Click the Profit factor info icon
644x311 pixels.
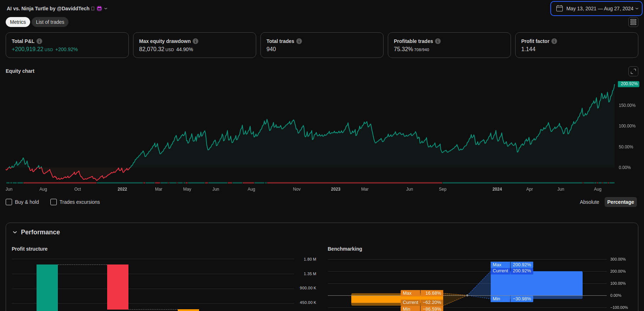click(x=554, y=41)
